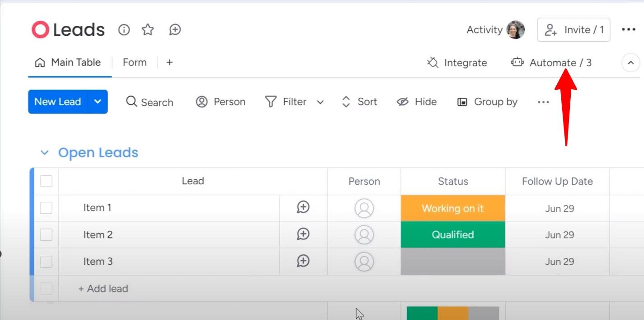Open the board info icon next to Leads
The image size is (644, 320).
pos(124,29)
